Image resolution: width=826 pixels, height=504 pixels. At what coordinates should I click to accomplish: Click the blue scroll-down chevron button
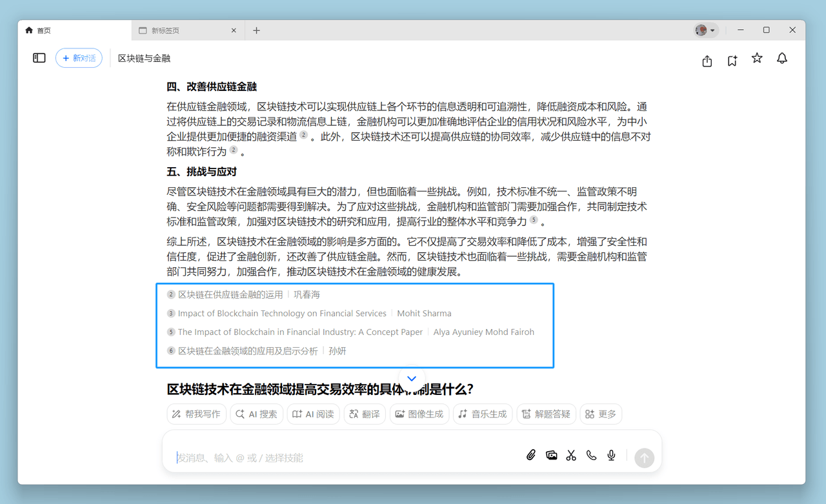[x=412, y=379]
